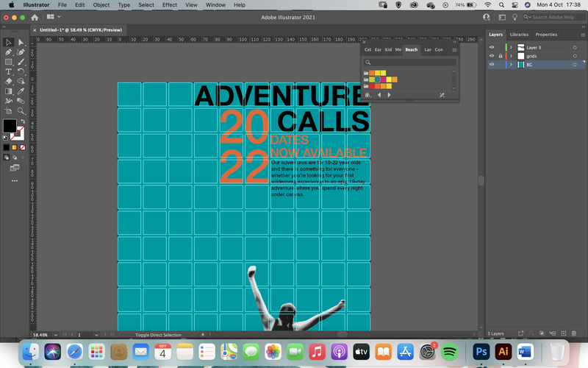Expand the BG layer contents
Screen dimensions: 588x368
(x=511, y=65)
